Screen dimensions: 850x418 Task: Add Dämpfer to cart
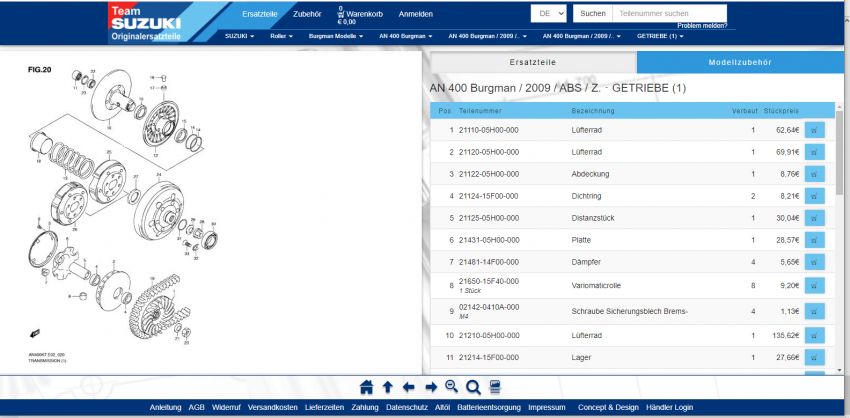(814, 262)
